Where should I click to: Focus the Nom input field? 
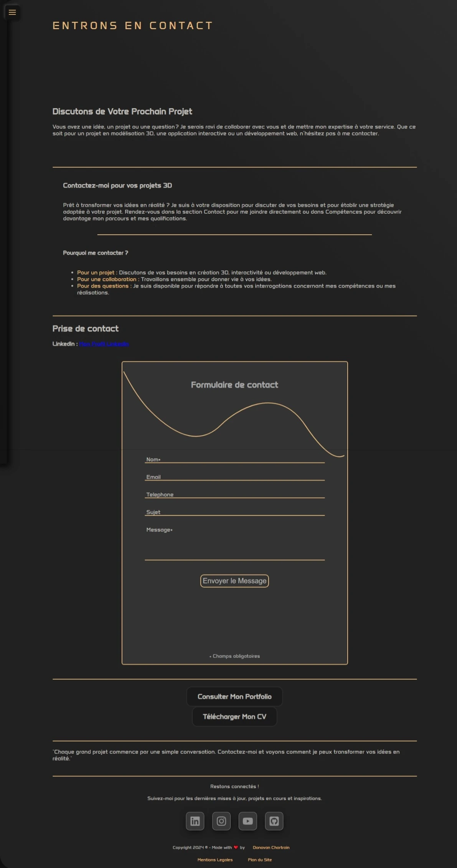234,459
